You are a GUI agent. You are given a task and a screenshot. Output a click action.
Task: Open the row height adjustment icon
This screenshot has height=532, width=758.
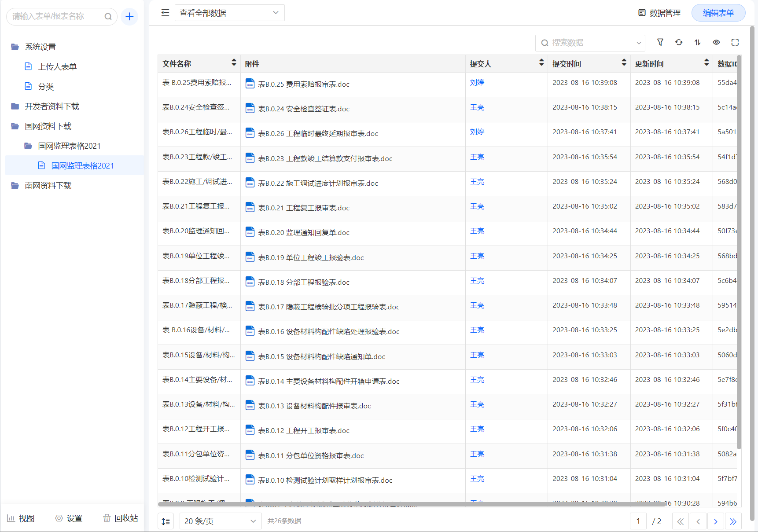166,521
